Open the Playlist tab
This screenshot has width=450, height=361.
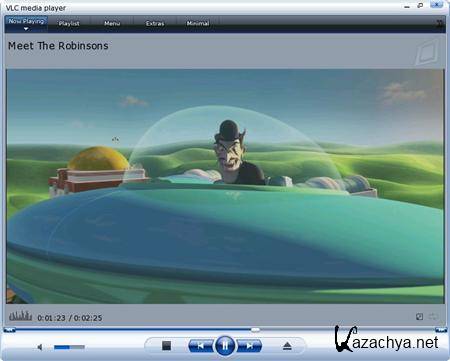point(69,23)
